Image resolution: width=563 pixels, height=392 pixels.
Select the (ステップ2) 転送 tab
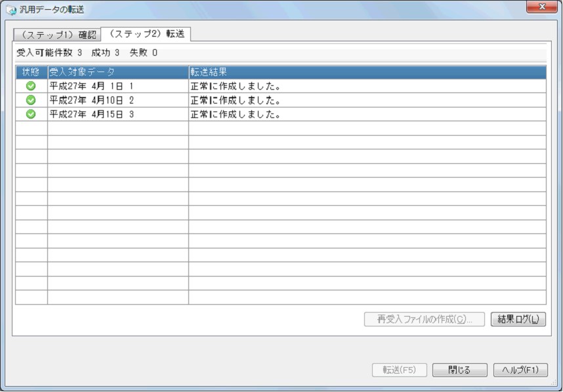(x=146, y=33)
